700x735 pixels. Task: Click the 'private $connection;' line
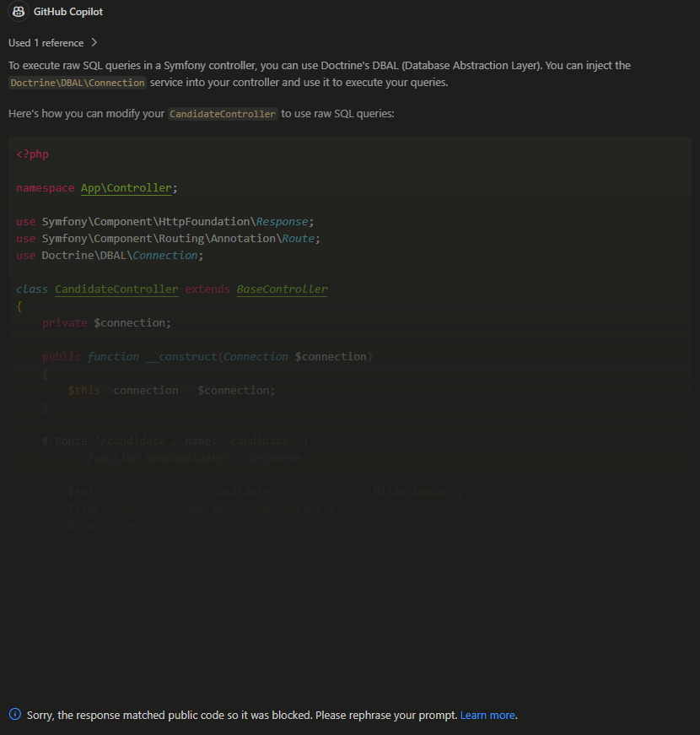[106, 323]
